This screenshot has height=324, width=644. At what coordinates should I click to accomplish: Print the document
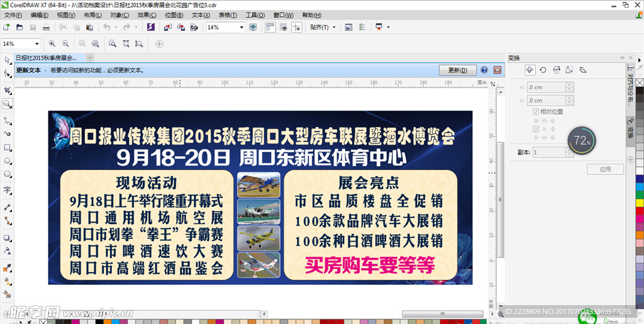pos(47,27)
